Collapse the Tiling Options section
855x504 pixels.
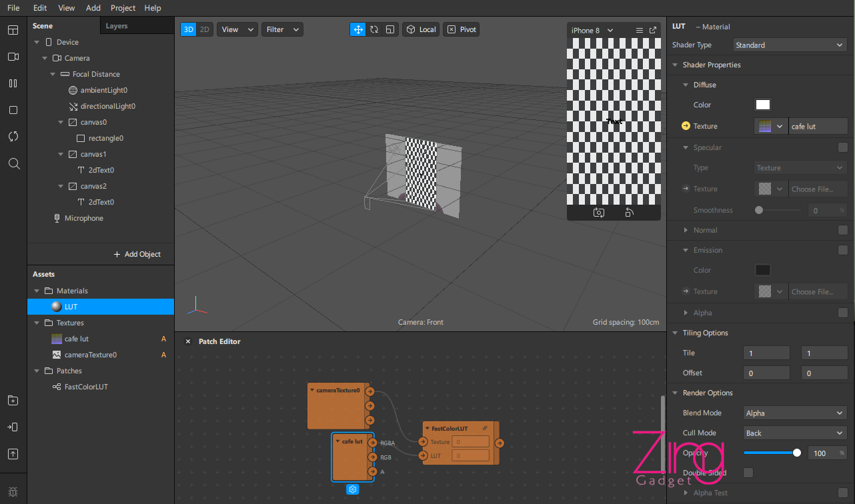(x=675, y=333)
